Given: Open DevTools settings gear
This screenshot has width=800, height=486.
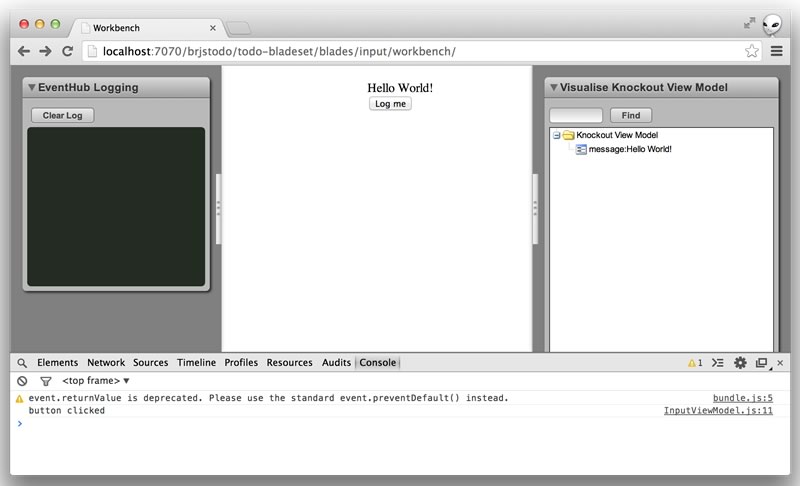Looking at the screenshot, I should (740, 363).
